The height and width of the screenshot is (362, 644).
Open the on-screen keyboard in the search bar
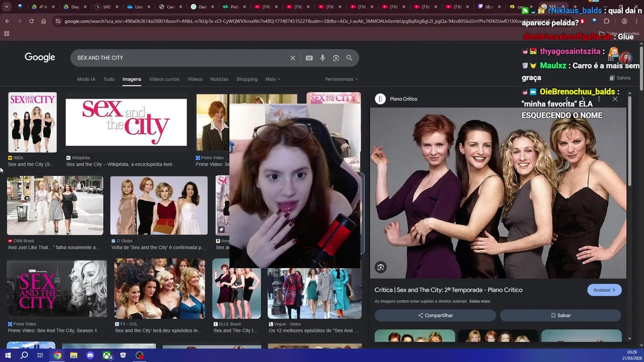pyautogui.click(x=309, y=58)
